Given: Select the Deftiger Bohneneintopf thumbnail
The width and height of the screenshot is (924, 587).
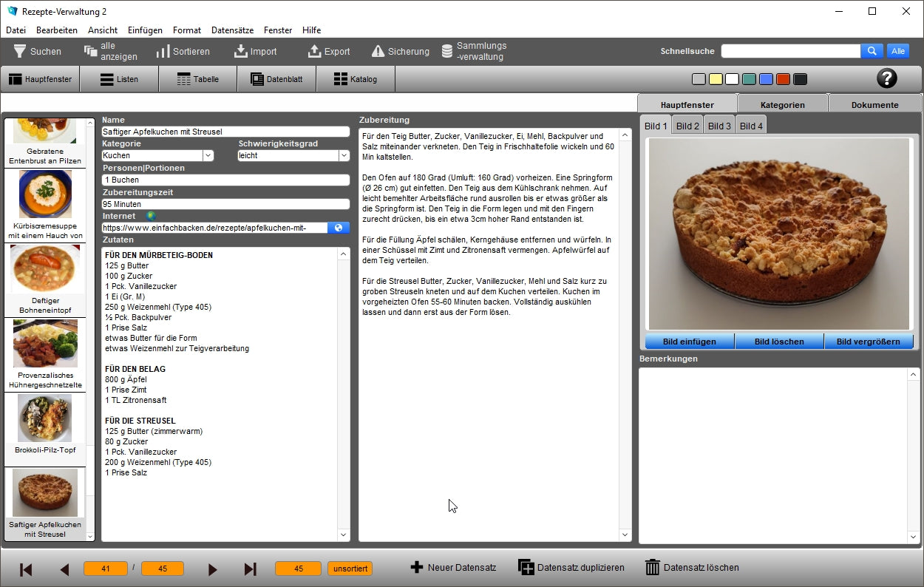Looking at the screenshot, I should 45,279.
